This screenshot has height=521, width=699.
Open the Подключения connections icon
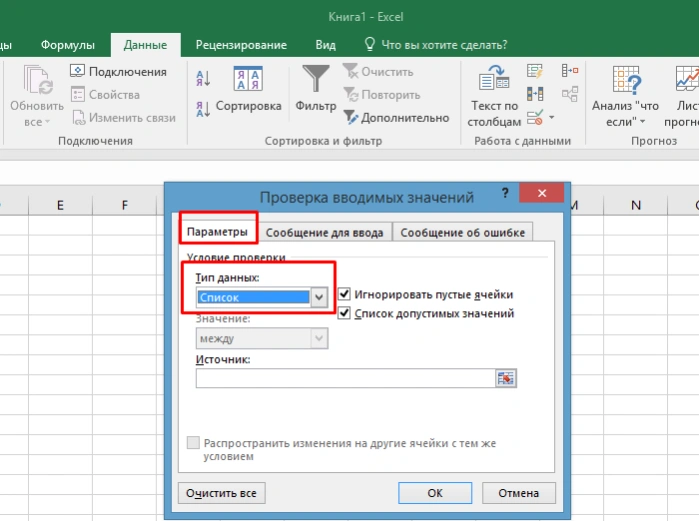point(77,71)
